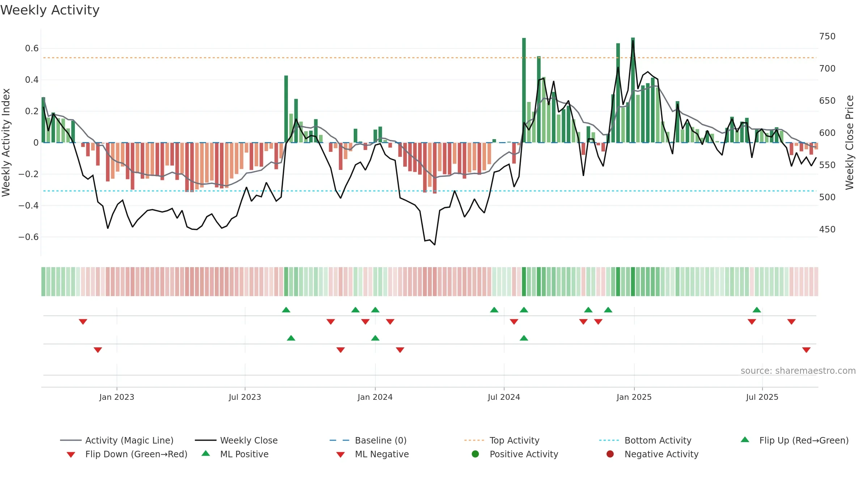Click the source: sharemaestro.com text
The image size is (868, 488).
pos(798,371)
